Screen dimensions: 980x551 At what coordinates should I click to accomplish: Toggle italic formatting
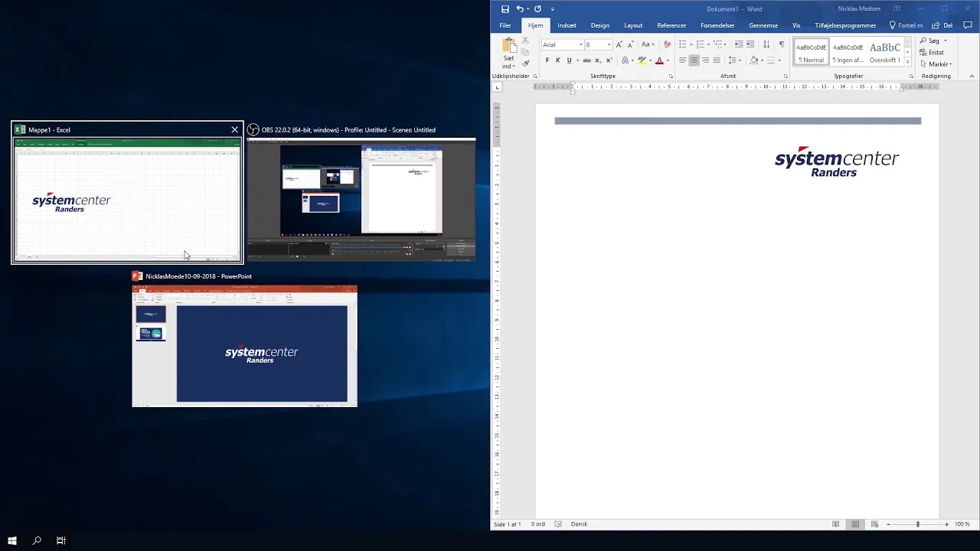tap(557, 60)
